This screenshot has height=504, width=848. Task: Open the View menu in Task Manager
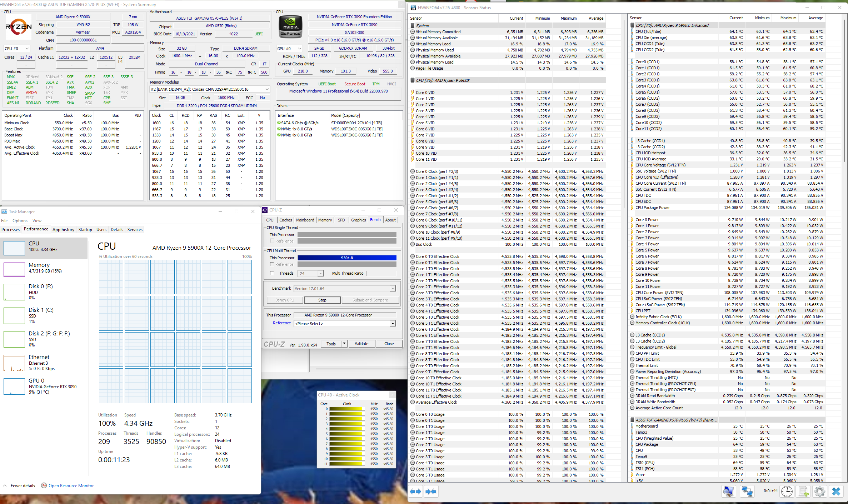tap(37, 221)
